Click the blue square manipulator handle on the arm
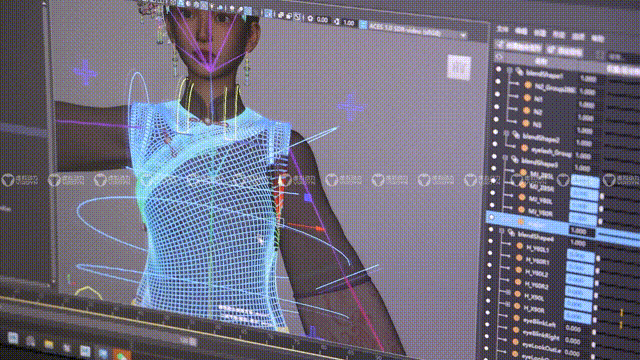The height and width of the screenshot is (360, 640). [308, 198]
